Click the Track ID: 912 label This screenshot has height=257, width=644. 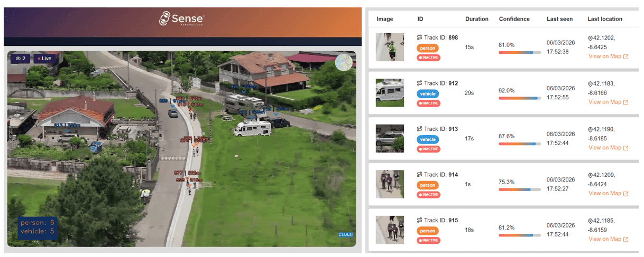click(x=441, y=83)
